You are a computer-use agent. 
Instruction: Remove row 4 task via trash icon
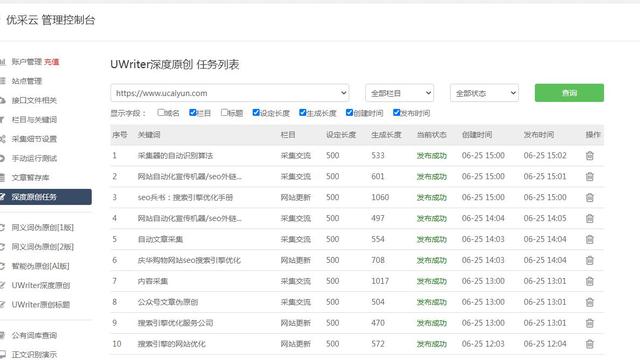pyautogui.click(x=589, y=218)
